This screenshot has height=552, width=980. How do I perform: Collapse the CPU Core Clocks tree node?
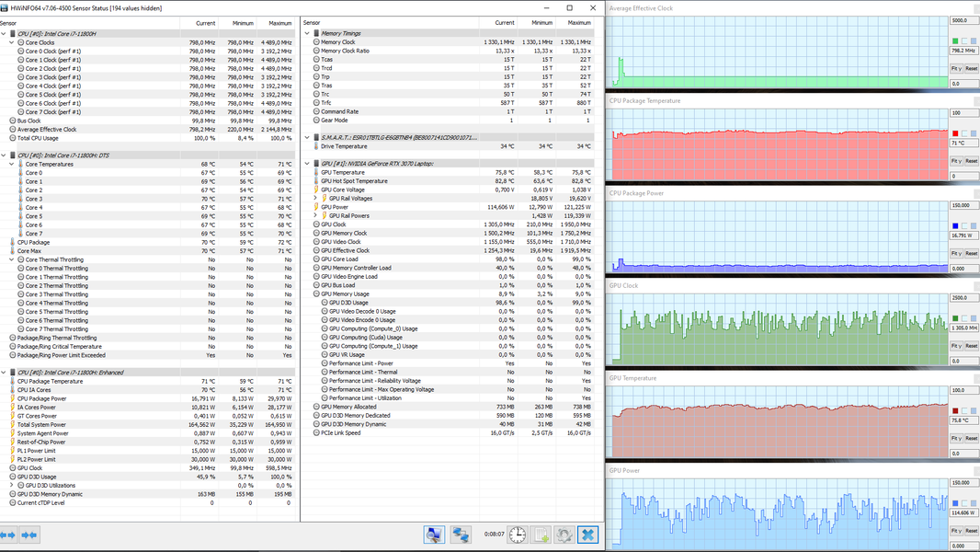tap(12, 42)
